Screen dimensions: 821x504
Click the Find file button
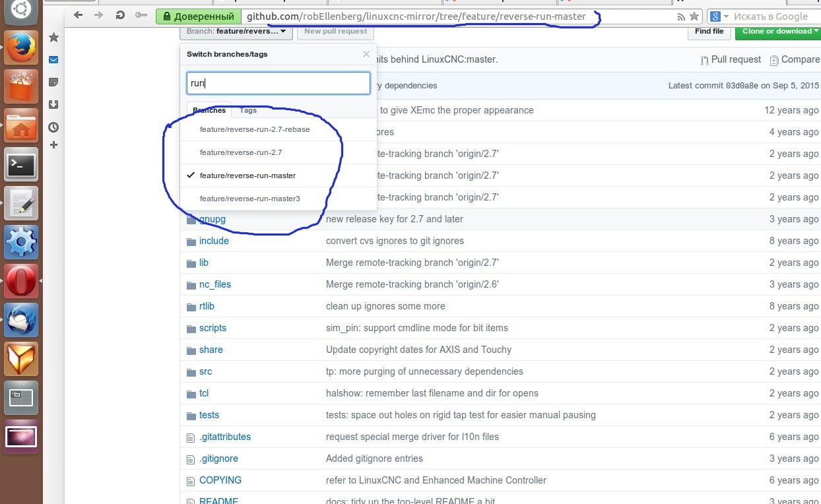click(709, 31)
